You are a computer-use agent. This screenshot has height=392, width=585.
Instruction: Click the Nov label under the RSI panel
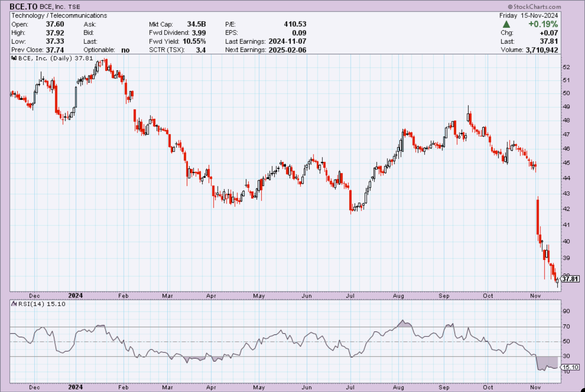tap(535, 387)
